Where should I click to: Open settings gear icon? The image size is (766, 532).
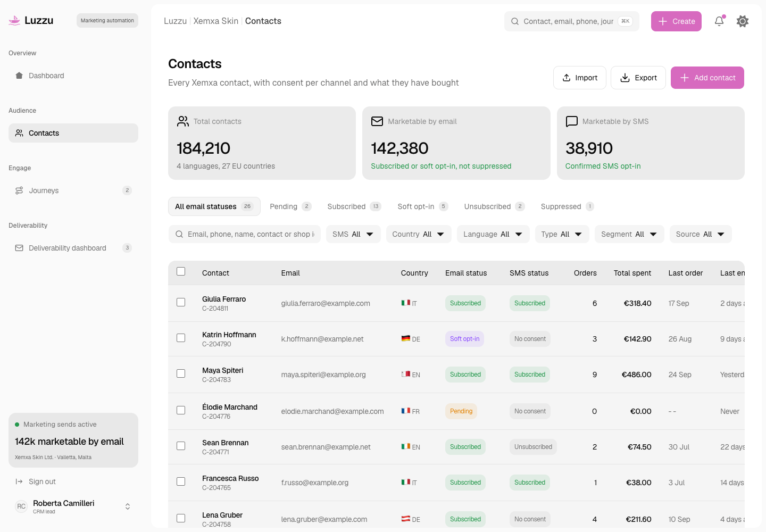tap(743, 21)
